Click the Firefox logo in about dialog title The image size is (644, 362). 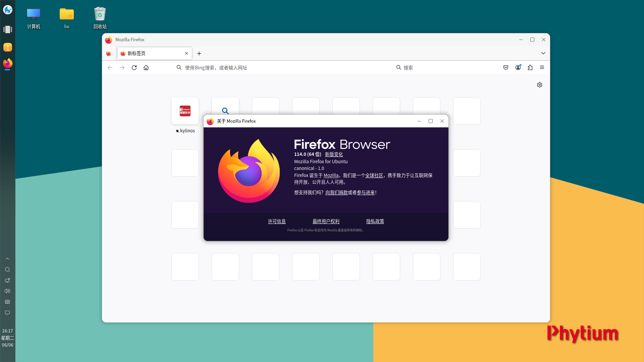tap(210, 121)
